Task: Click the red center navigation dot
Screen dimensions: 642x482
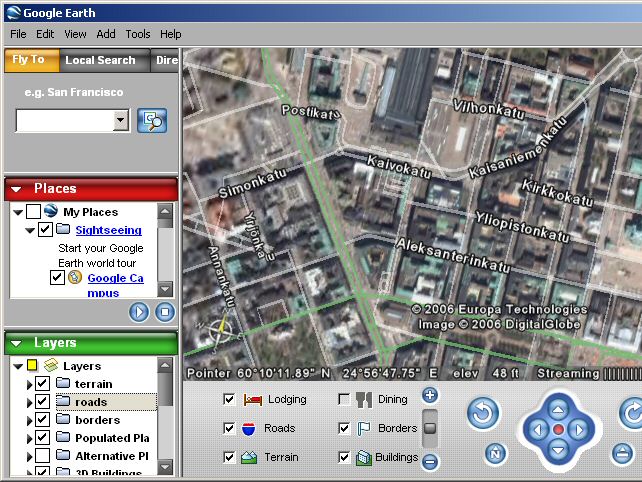Action: pos(558,430)
